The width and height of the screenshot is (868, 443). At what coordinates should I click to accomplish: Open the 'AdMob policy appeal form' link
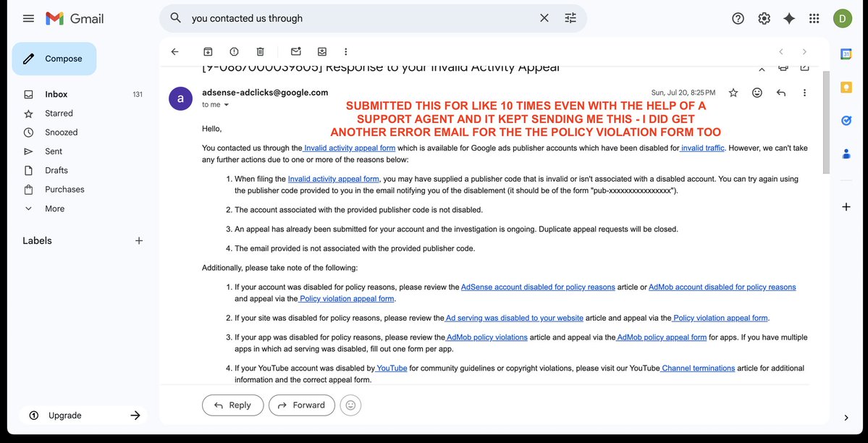pyautogui.click(x=662, y=337)
